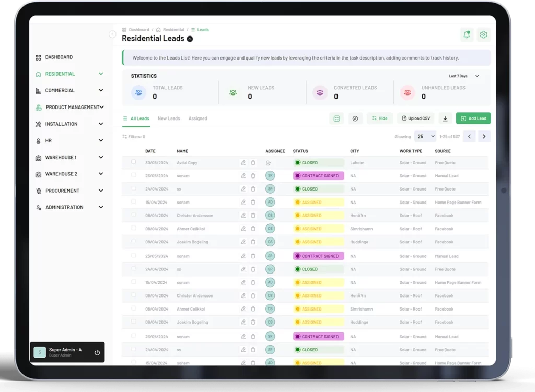
Task: Click the Add Lead button
Action: (x=473, y=118)
